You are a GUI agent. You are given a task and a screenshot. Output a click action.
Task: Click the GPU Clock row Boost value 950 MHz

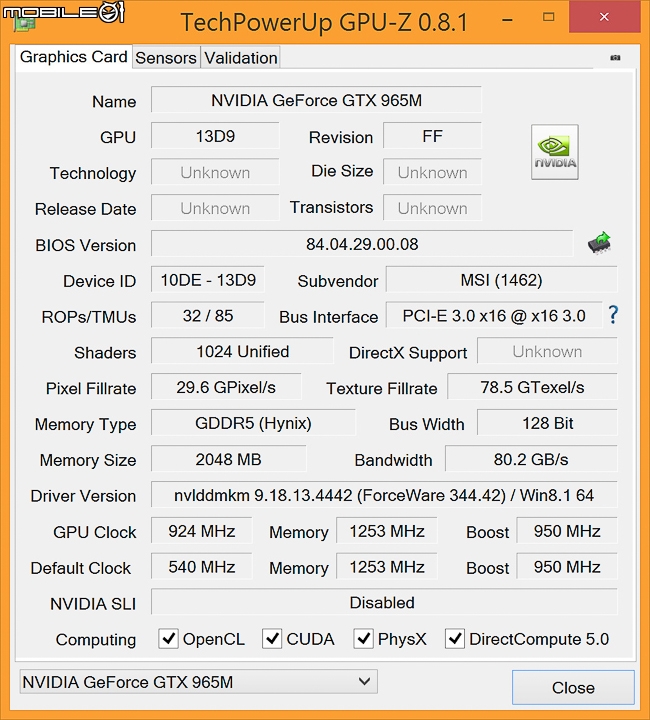567,531
